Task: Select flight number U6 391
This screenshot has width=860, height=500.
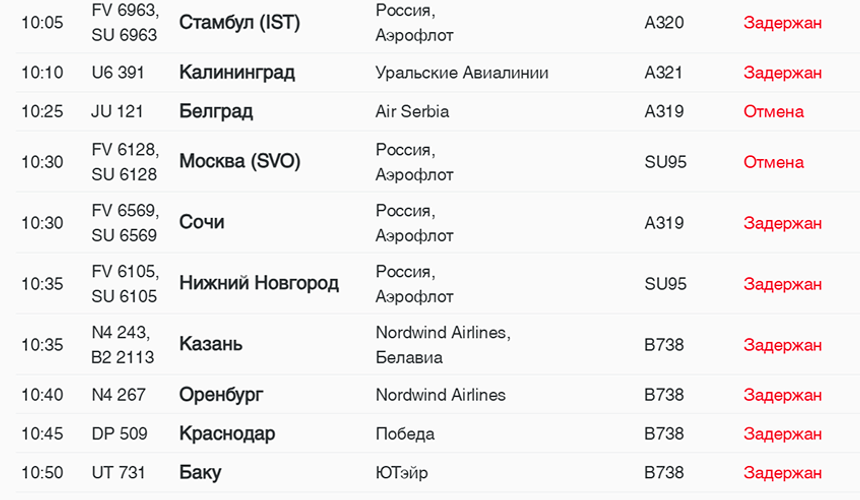Action: (118, 73)
